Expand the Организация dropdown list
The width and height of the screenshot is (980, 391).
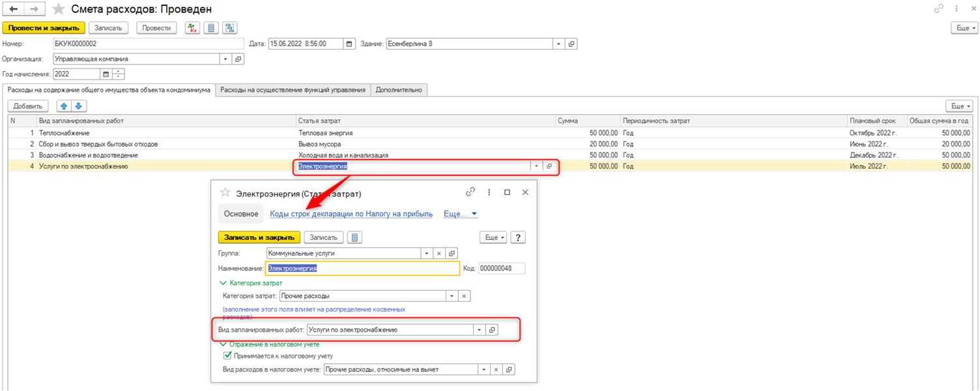pyautogui.click(x=225, y=59)
